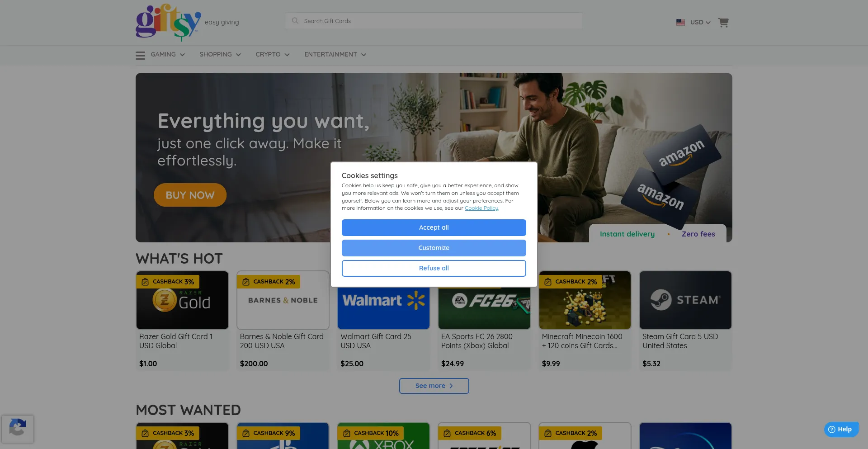Expand the CRYPTO menu
Viewport: 868px width, 449px height.
click(x=273, y=54)
